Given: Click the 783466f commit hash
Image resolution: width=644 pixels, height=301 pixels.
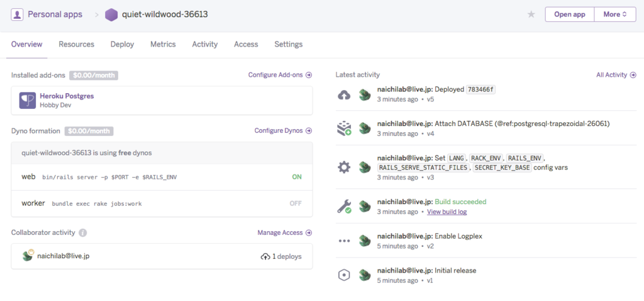Looking at the screenshot, I should [x=480, y=89].
